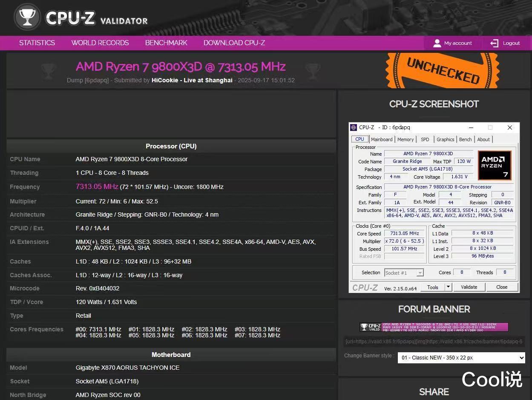Open the HiCookie submitter profile link
This screenshot has width=532, height=400.
[192, 80]
